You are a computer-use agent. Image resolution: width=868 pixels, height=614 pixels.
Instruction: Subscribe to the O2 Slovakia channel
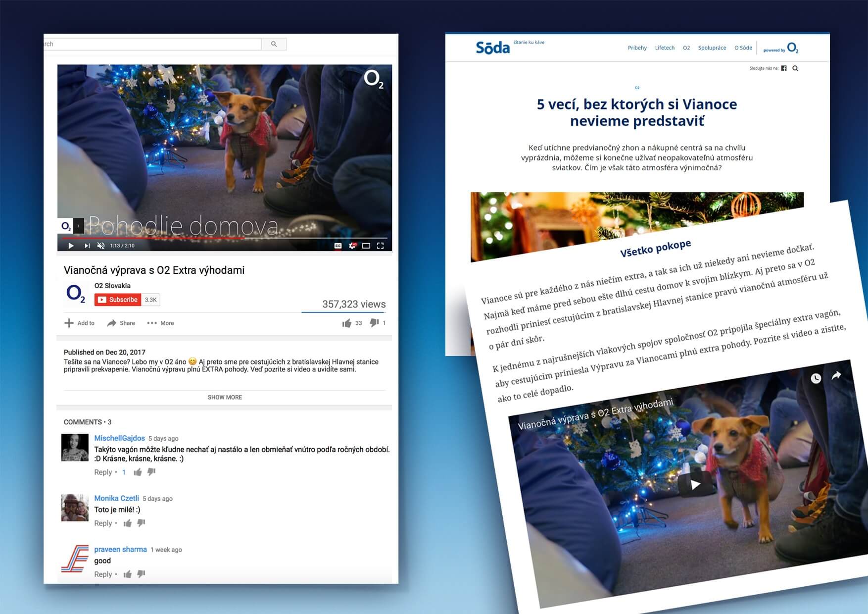tap(118, 300)
